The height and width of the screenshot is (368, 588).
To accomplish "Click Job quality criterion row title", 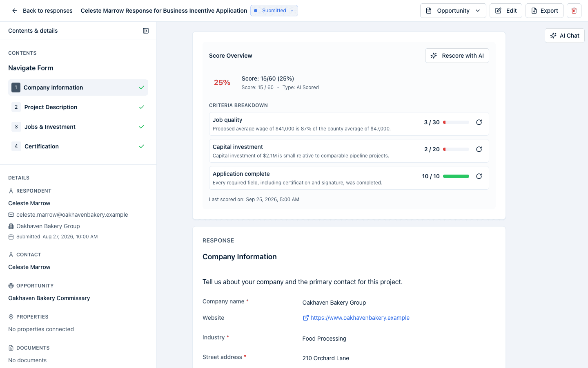I will point(227,120).
